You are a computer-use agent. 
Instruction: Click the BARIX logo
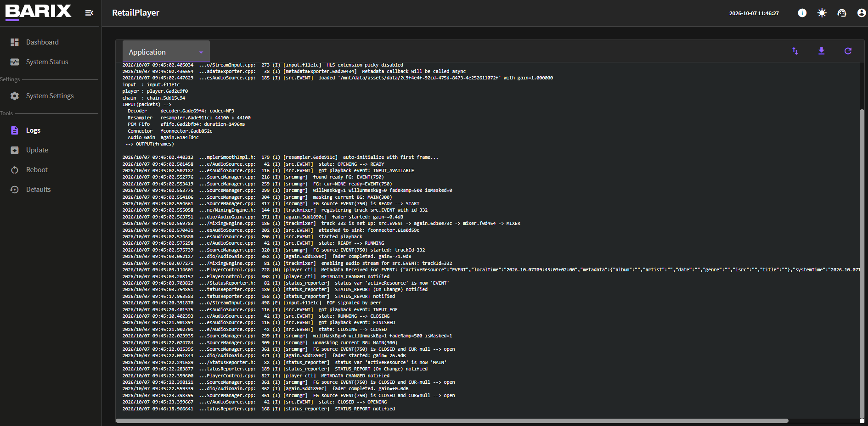(x=39, y=12)
